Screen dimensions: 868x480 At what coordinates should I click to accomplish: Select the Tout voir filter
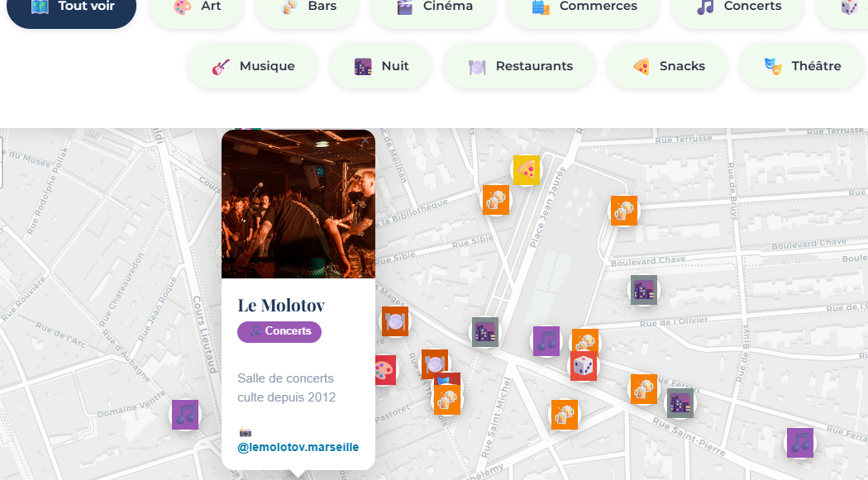coord(71,7)
